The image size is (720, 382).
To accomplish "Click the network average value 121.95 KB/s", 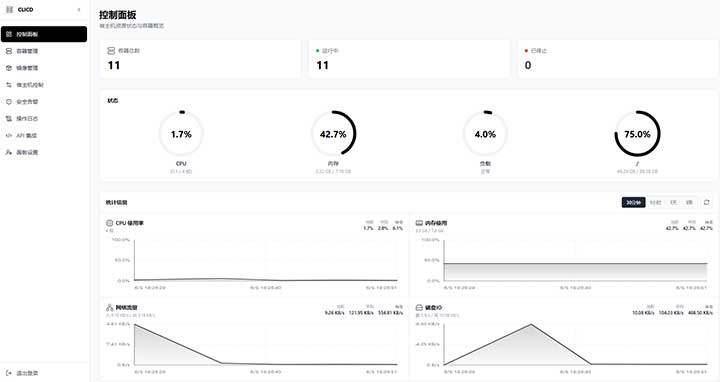I will point(361,313).
